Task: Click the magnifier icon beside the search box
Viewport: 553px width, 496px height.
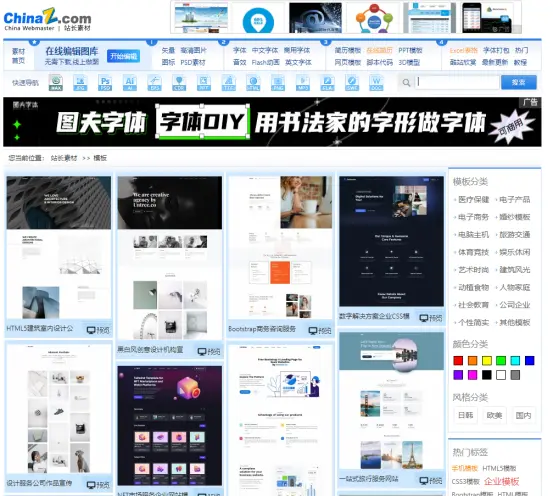Action: pos(406,83)
